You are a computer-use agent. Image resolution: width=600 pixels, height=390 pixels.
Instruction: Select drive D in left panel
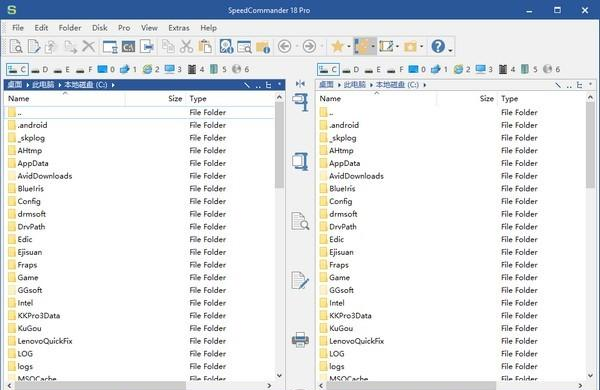tap(40, 69)
